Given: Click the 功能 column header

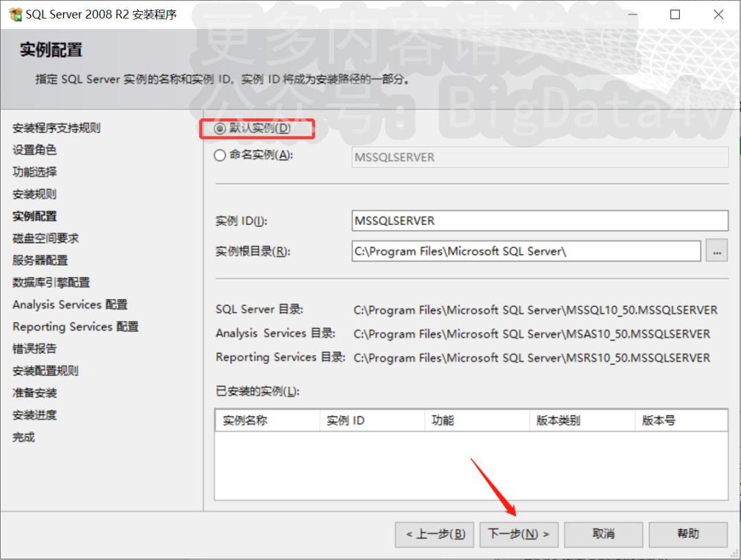Looking at the screenshot, I should [x=478, y=421].
